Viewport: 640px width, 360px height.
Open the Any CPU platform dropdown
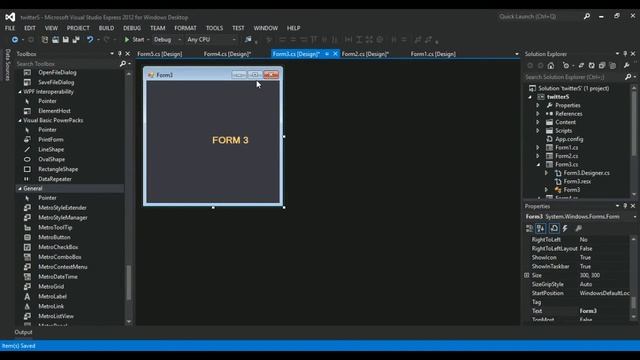234,40
